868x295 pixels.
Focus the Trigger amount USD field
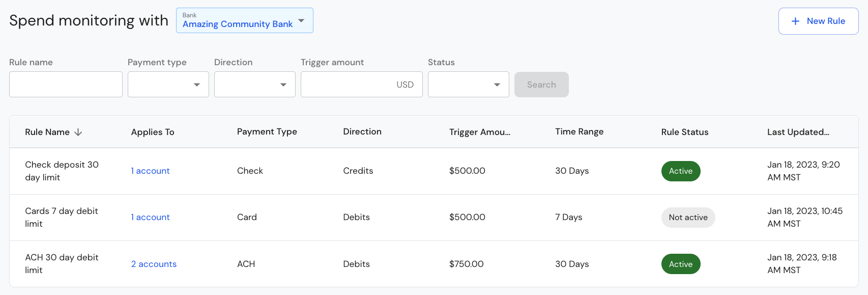point(362,84)
